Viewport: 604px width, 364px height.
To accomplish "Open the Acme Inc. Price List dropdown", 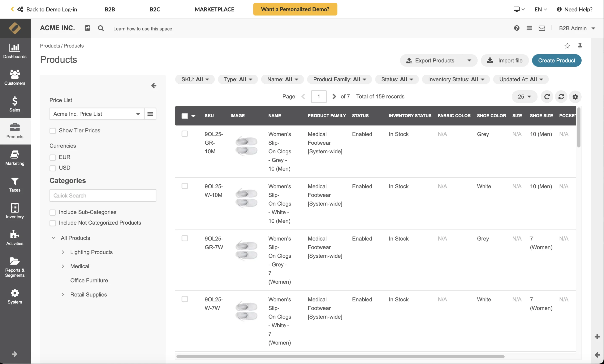I will point(97,114).
